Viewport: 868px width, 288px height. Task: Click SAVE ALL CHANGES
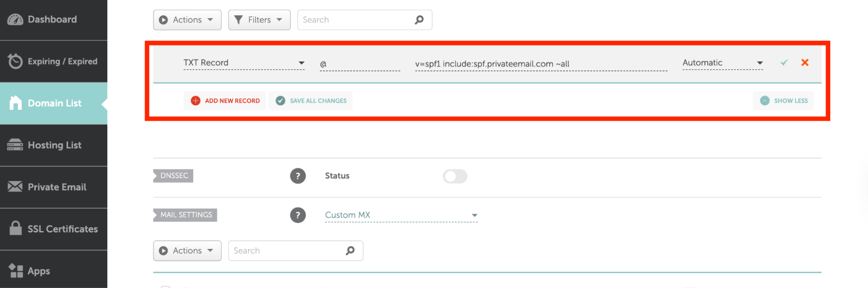tap(310, 100)
